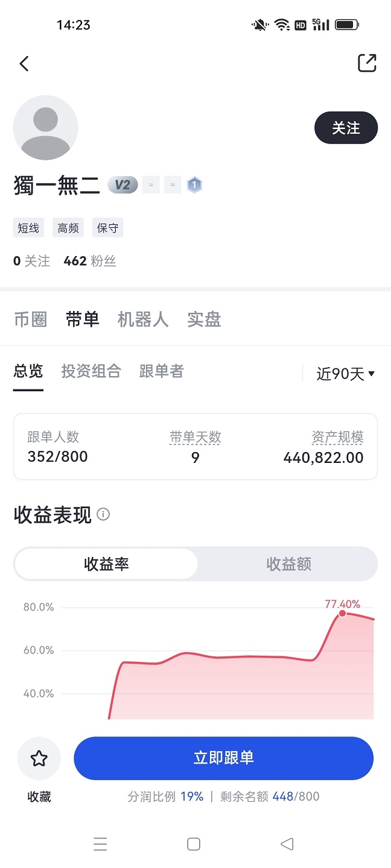Open recent apps via the navigation bar icon
The width and height of the screenshot is (391, 868).
(x=100, y=844)
